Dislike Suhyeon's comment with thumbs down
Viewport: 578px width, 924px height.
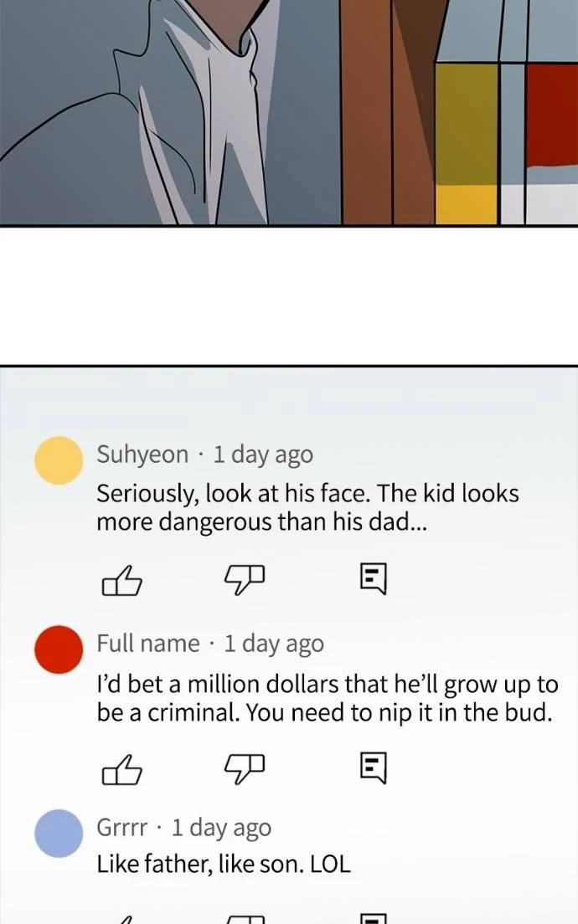pos(244,581)
